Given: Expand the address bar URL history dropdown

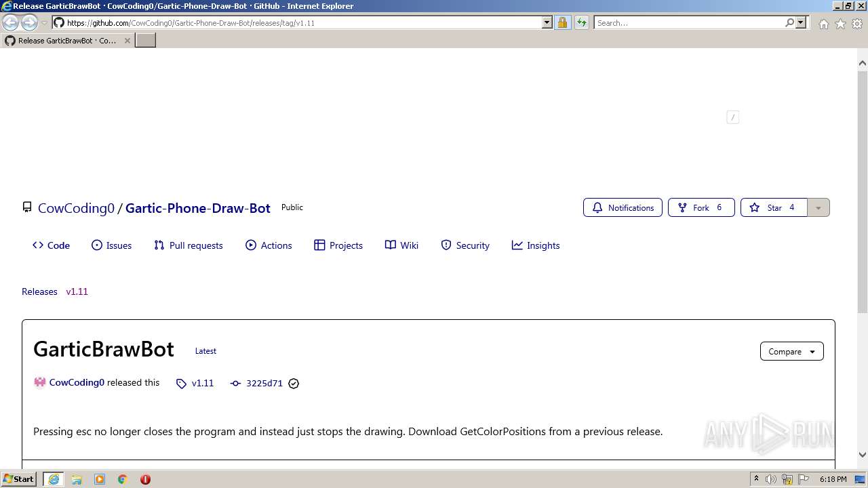Looking at the screenshot, I should (x=547, y=22).
